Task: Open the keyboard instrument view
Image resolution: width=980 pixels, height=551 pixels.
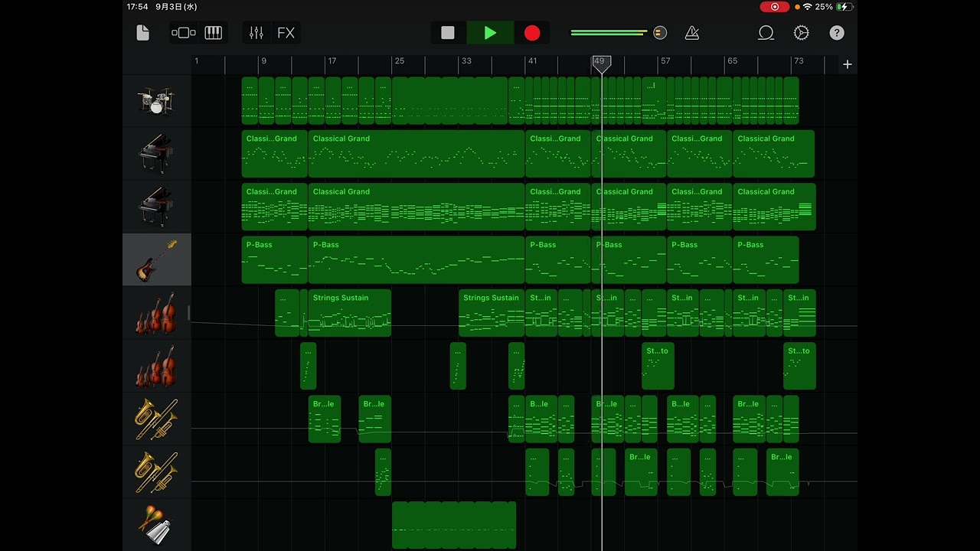Action: pyautogui.click(x=214, y=33)
